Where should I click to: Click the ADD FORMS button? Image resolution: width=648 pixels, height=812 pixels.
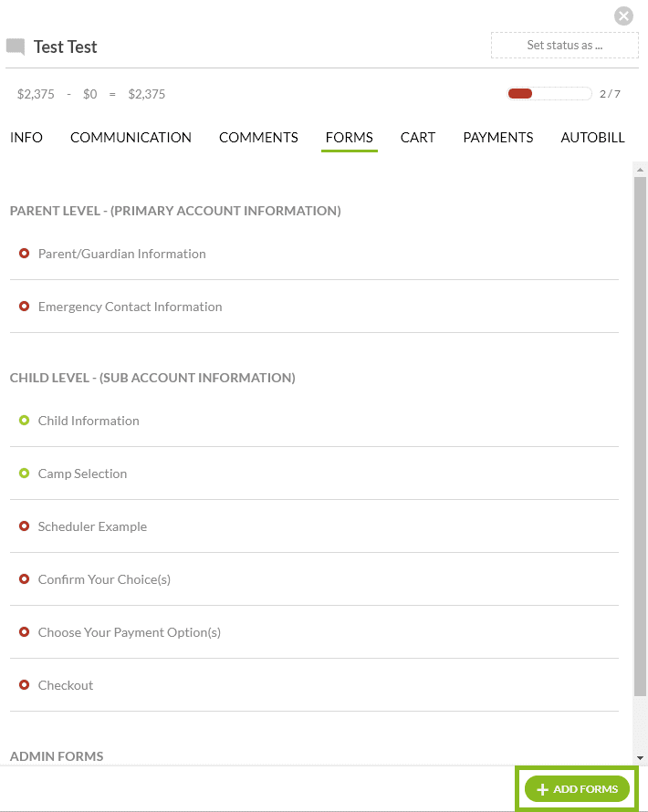click(576, 788)
